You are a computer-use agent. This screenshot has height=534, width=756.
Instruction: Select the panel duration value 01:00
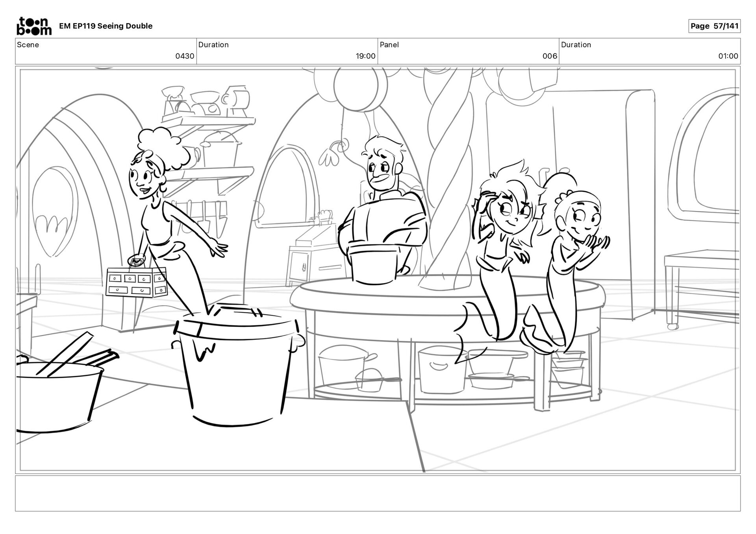click(728, 56)
